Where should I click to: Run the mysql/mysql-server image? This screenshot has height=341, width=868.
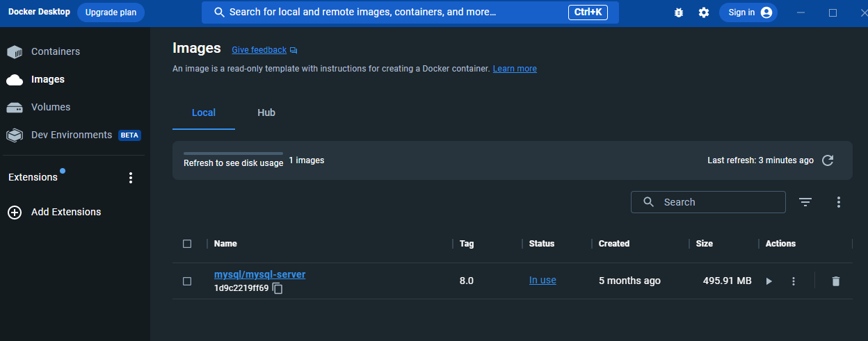[x=769, y=281]
